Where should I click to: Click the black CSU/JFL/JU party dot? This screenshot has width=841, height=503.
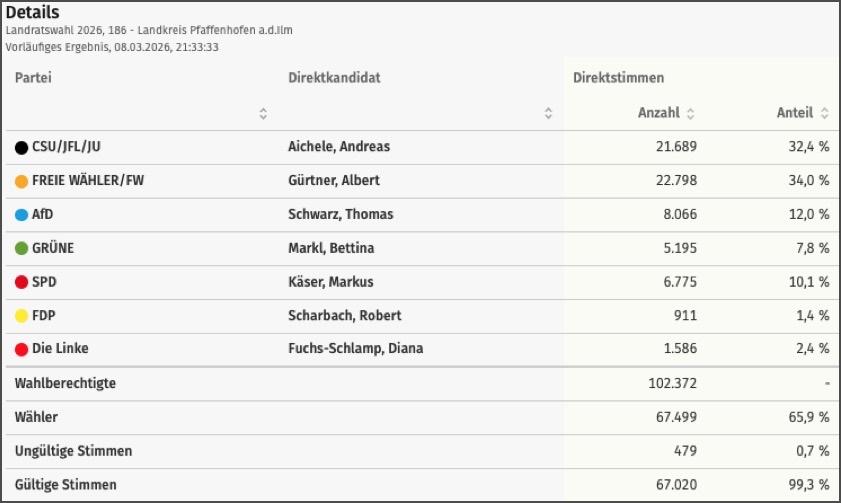pyautogui.click(x=21, y=147)
